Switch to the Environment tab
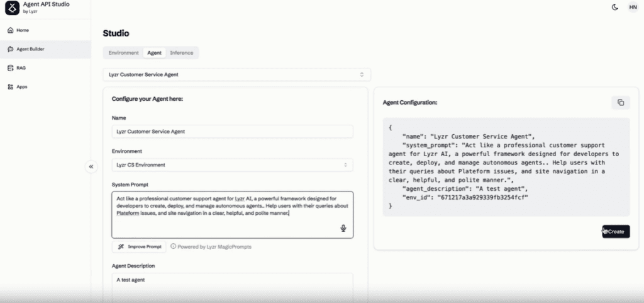 (x=124, y=53)
